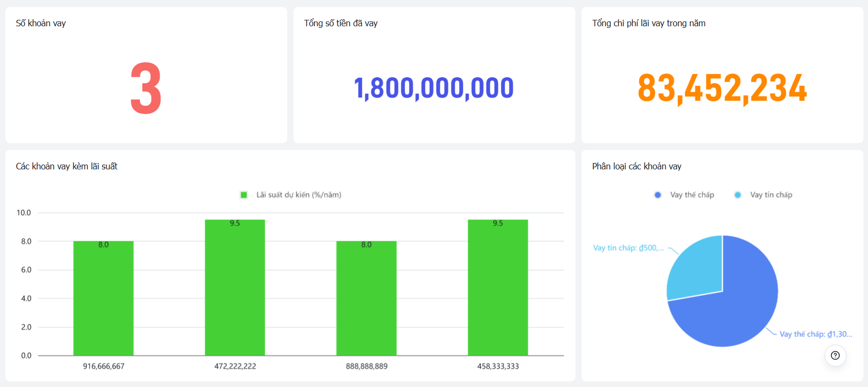Click the x-axis label 458,333,333
Screen dimensions: 868x387
pyautogui.click(x=498, y=367)
